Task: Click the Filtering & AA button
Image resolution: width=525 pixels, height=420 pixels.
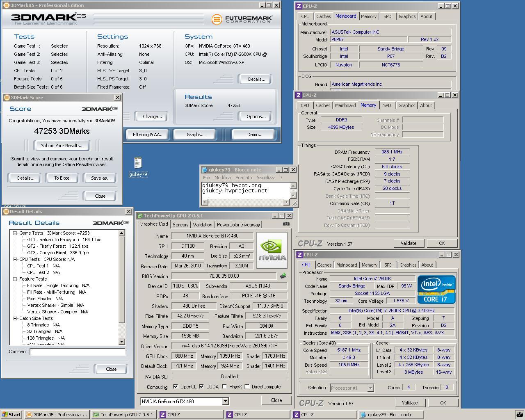Action: point(148,135)
